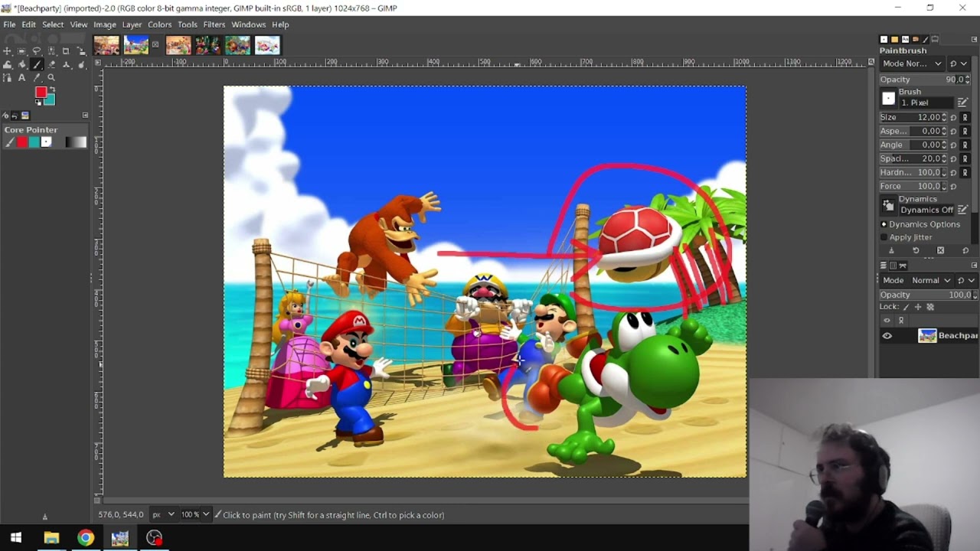The image size is (980, 551).
Task: Select the Unified Transform tool
Action: click(81, 51)
